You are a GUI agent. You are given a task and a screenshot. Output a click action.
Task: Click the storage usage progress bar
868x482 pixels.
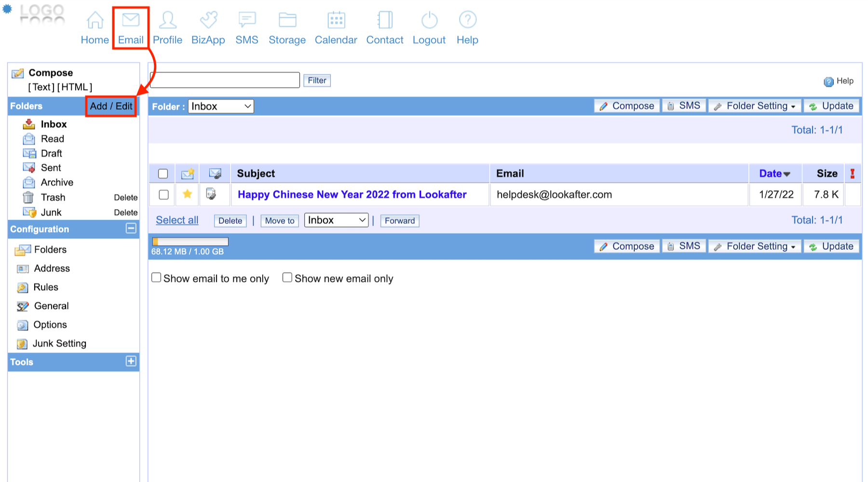click(x=190, y=241)
